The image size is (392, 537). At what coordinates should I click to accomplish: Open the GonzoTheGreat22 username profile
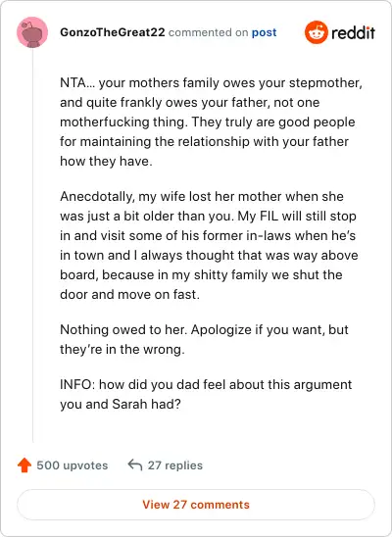coord(113,32)
